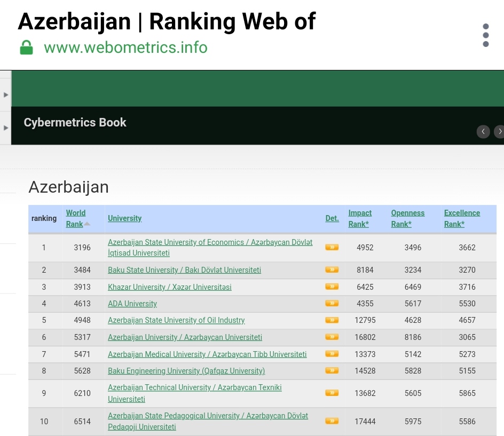This screenshot has width=504, height=436.
Task: Select impact rank value 16802
Action: coord(365,337)
